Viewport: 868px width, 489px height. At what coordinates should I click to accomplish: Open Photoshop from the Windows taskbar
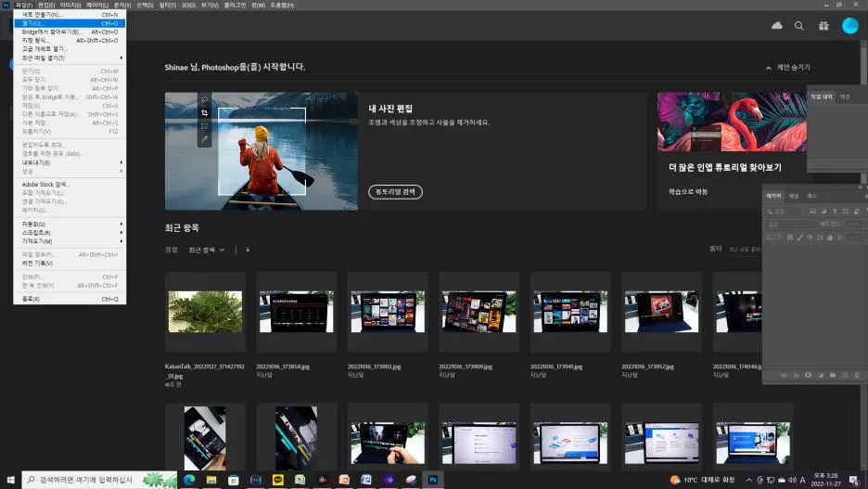(431, 480)
